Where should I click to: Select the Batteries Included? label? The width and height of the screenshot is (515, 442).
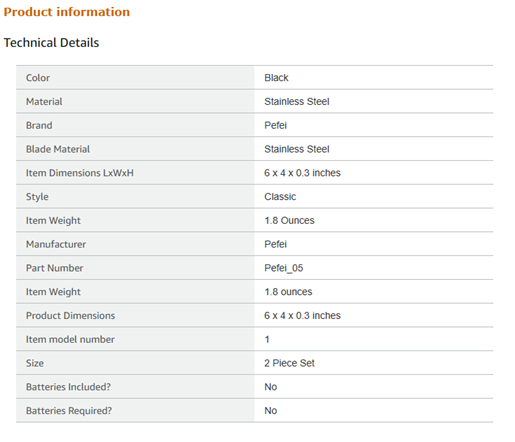coord(68,387)
